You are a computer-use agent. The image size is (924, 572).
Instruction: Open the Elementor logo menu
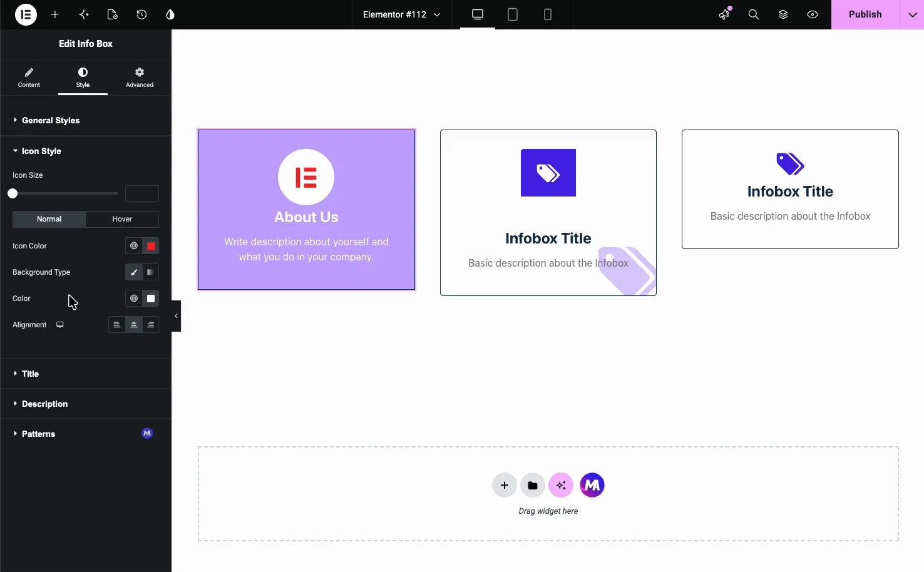(26, 14)
